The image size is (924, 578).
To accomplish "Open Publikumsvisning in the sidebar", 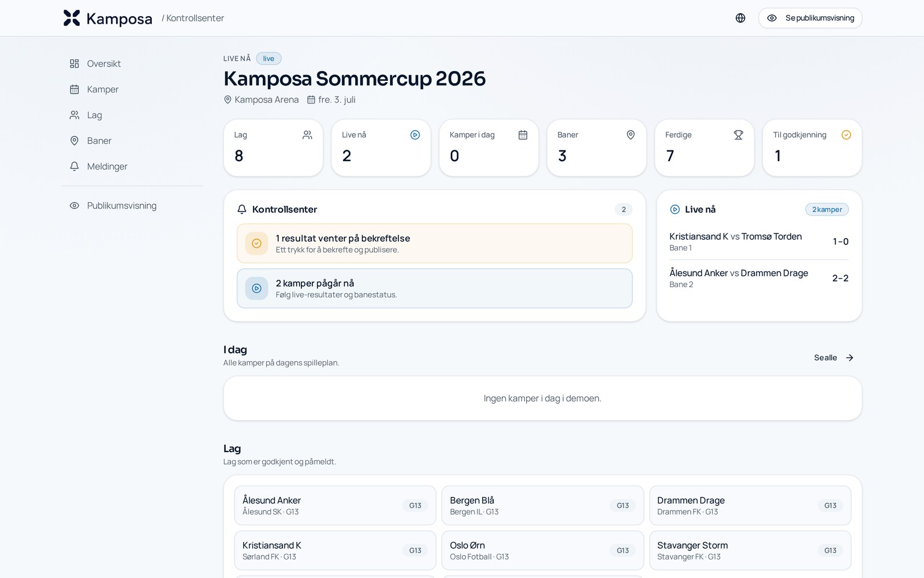I will click(x=132, y=206).
